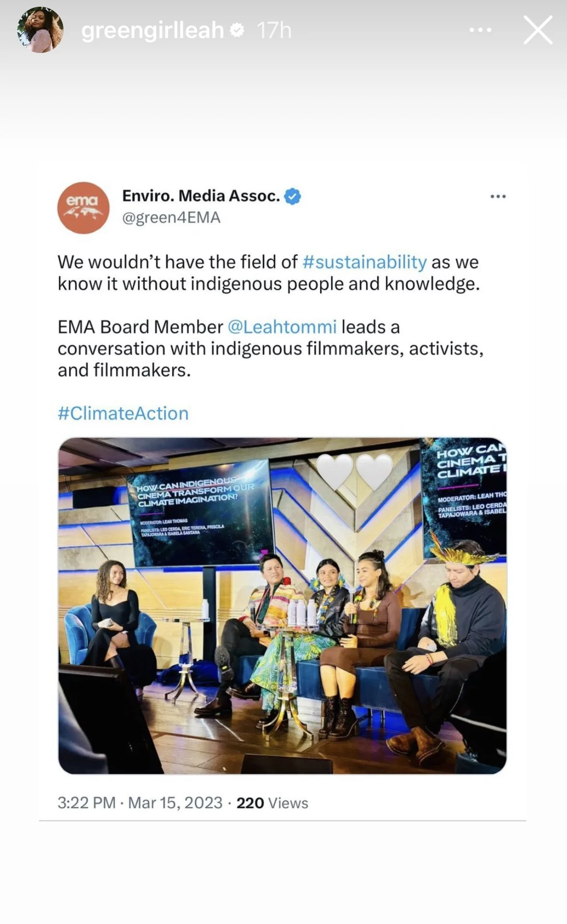
Task: Open the Enviro. Media Assoc. account name
Action: (201, 196)
